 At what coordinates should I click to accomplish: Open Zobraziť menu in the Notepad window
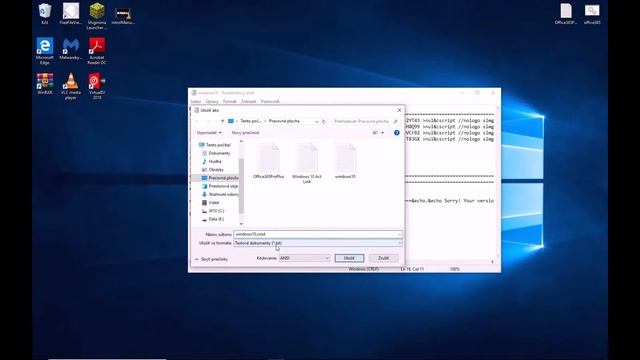coord(249,101)
